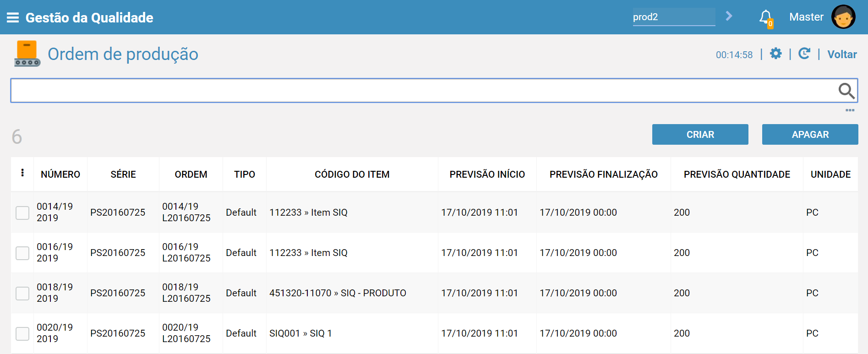Focus the prod2 environment field
This screenshot has width=868, height=354.
[674, 17]
